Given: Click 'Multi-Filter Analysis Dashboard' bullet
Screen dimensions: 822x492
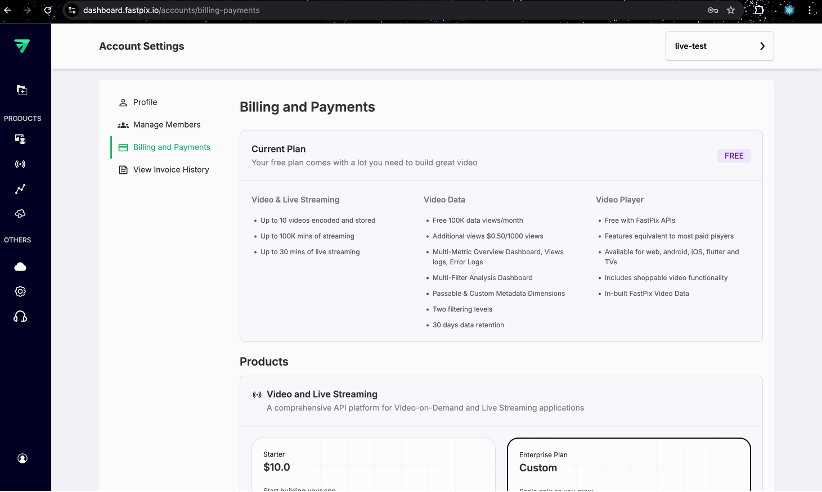Looking at the screenshot, I should [x=482, y=278].
